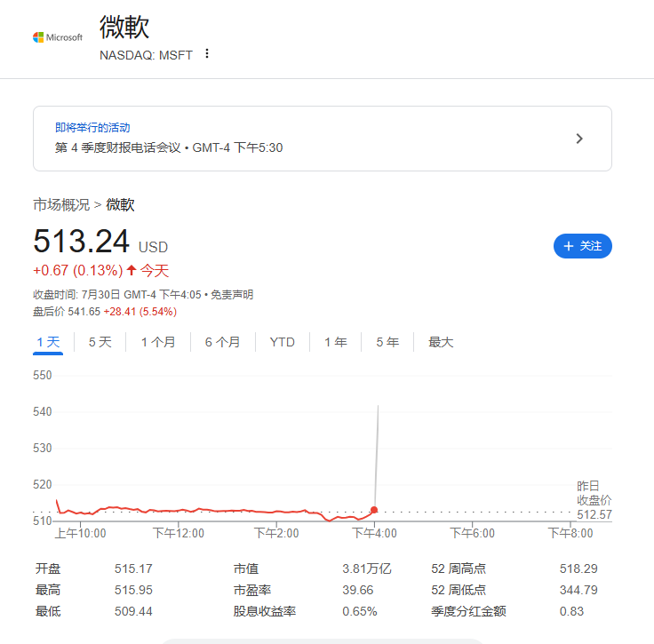Click the 513.24 stock price value
The image size is (654, 644).
point(82,242)
